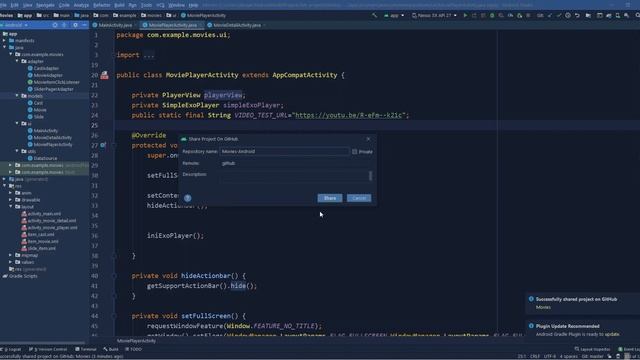Click the gutter icon on line 20
This screenshot has width=640, height=360.
[x=104, y=75]
